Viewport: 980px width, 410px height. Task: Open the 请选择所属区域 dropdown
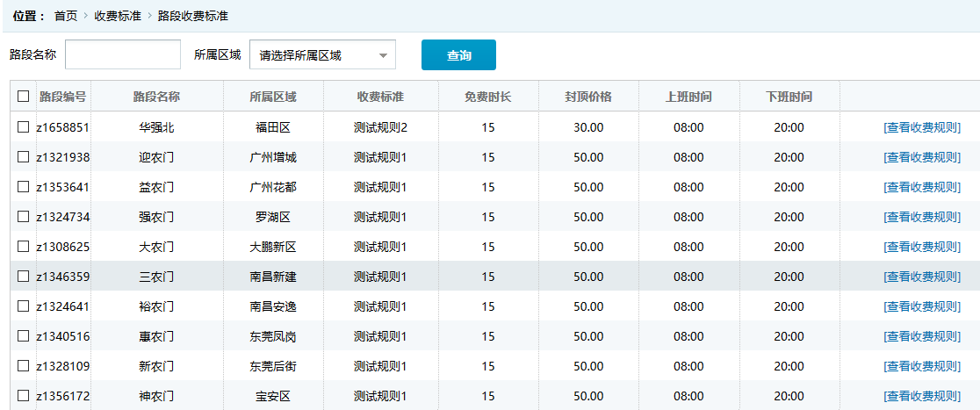tap(321, 55)
